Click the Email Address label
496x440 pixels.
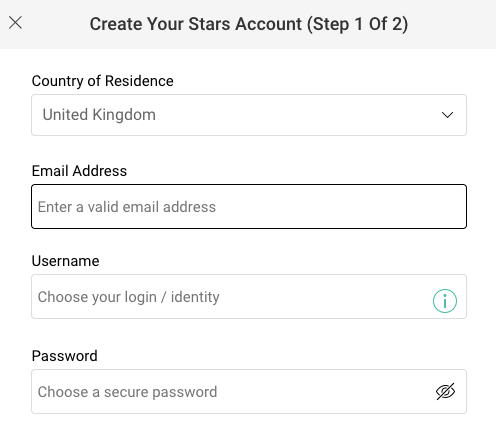pos(79,171)
